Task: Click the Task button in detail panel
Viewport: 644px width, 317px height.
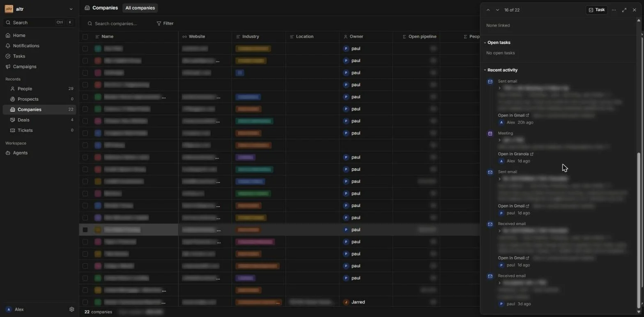Action: click(596, 10)
